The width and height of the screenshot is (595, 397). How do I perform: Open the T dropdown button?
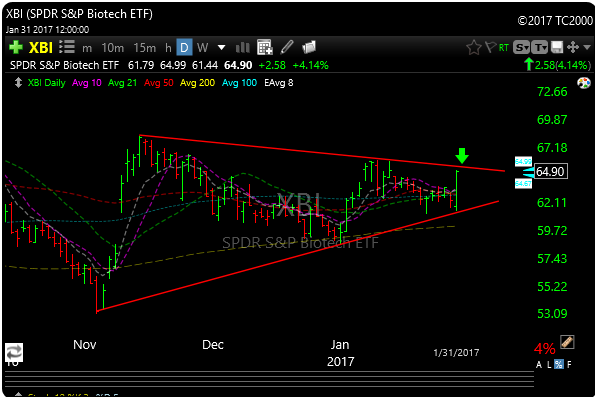tap(539, 47)
